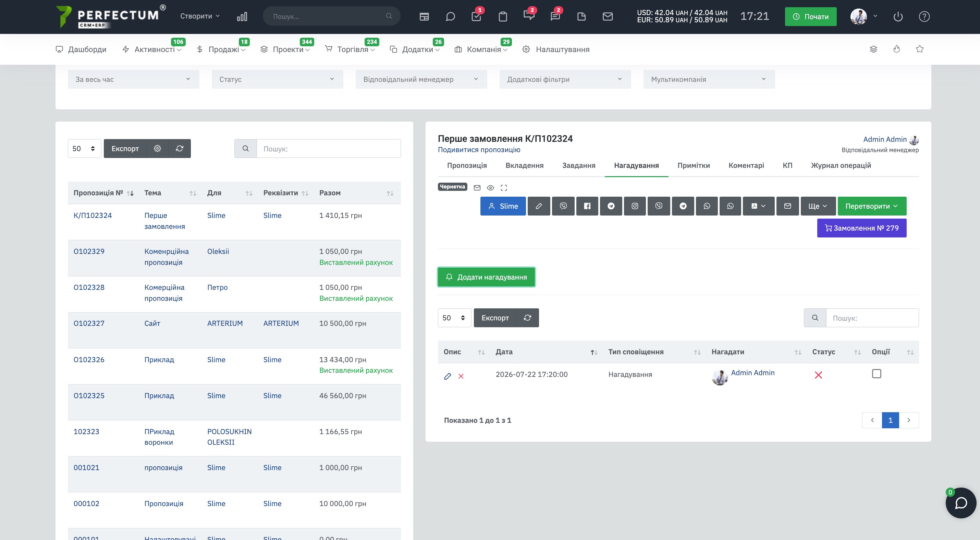
Task: Open the calendar icon in top bar
Action: pyautogui.click(x=424, y=16)
